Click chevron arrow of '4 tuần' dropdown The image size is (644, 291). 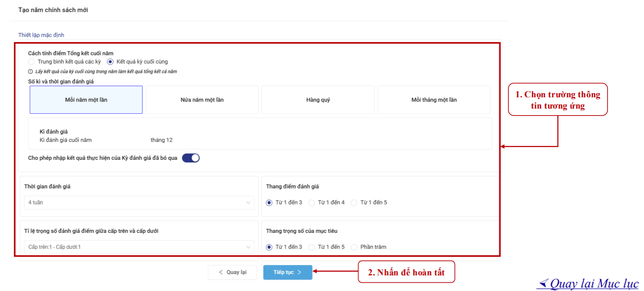click(x=248, y=202)
